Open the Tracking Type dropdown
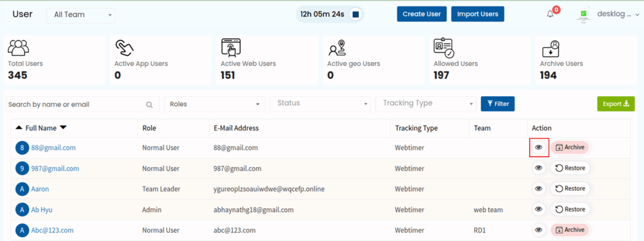The height and width of the screenshot is (241, 644). 426,104
